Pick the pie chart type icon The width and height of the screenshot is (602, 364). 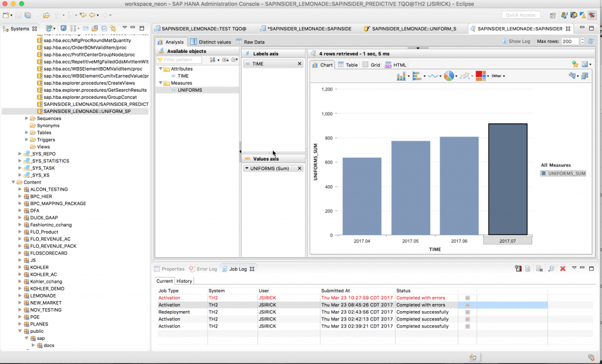449,76
